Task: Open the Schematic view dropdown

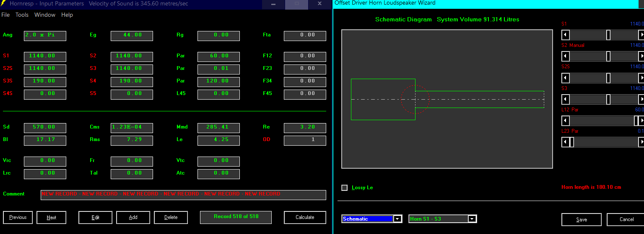Action: coord(397,219)
